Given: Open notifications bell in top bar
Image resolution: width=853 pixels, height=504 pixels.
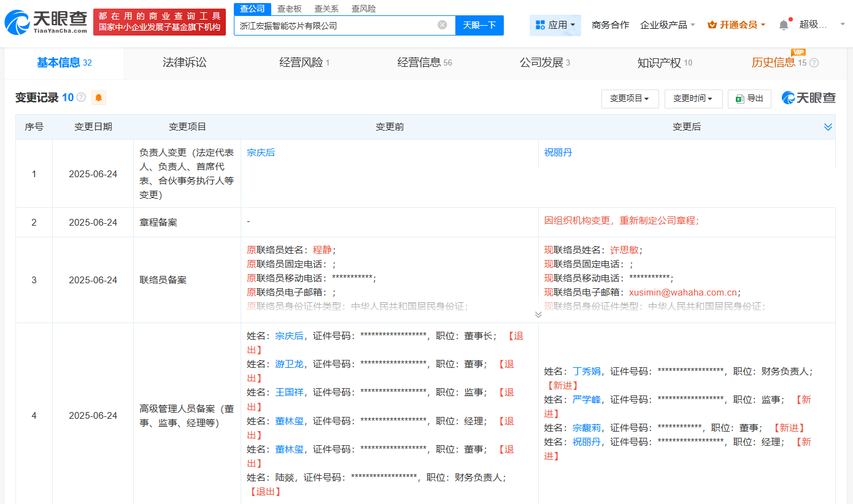Looking at the screenshot, I should [784, 25].
